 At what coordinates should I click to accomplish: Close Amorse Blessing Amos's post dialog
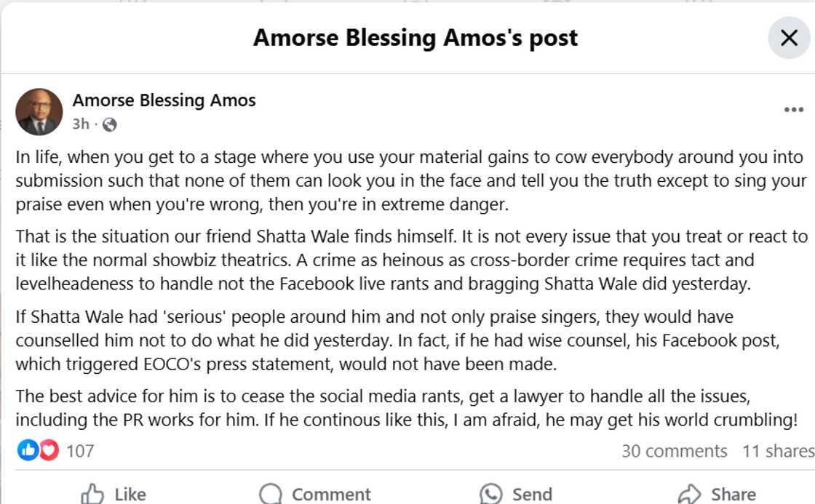pos(789,38)
